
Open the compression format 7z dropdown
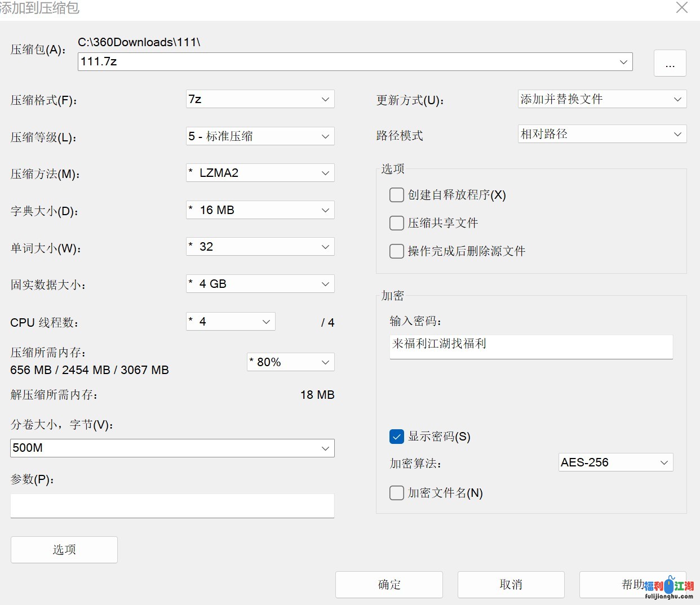click(260, 99)
